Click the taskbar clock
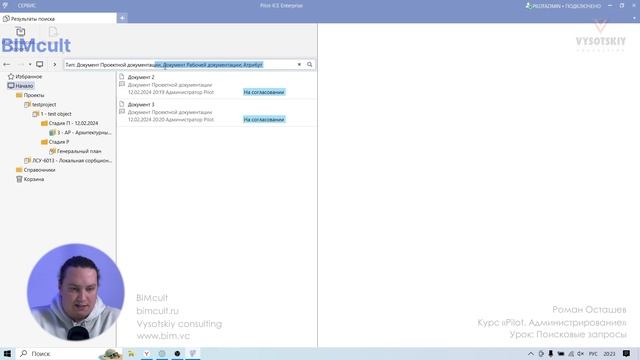 tap(609, 354)
